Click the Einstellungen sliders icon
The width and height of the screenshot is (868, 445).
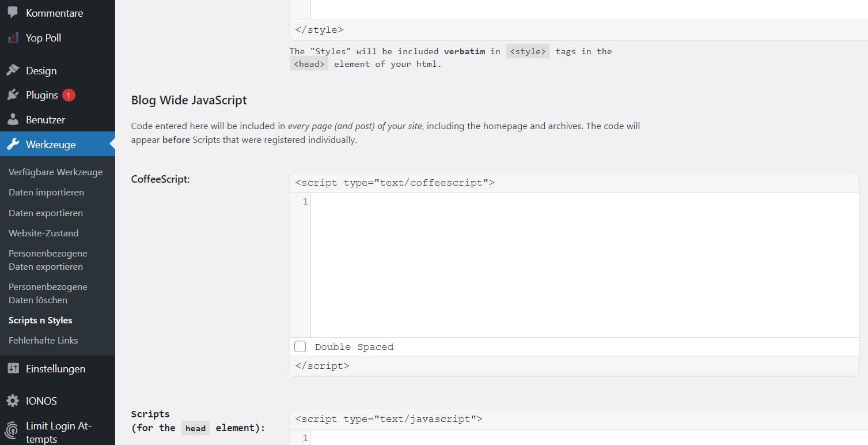click(13, 369)
